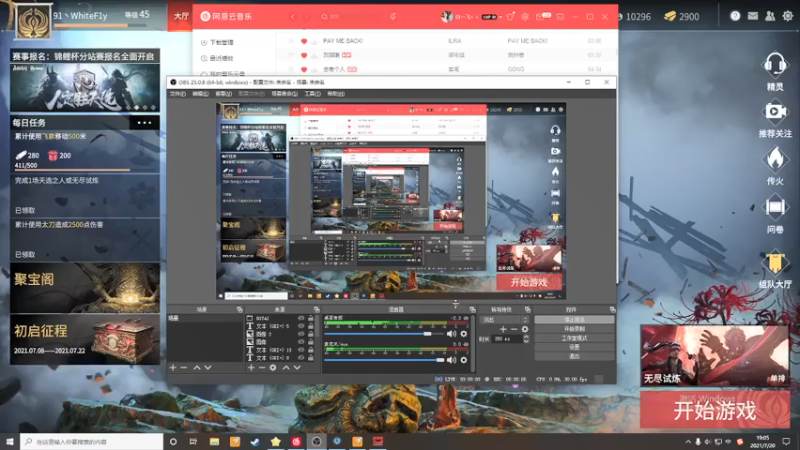Open 推荐关注 camera icon in game sidebar
Screen dimensions: 800x450
[x=775, y=112]
